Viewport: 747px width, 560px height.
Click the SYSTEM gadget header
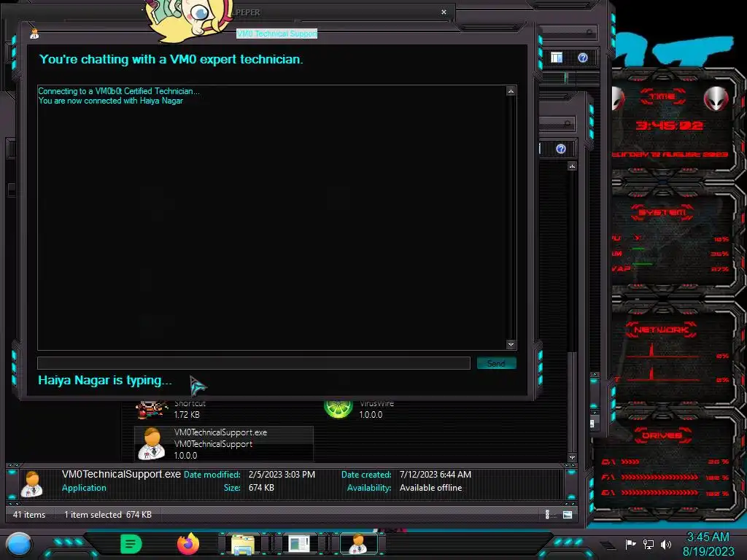tap(662, 212)
